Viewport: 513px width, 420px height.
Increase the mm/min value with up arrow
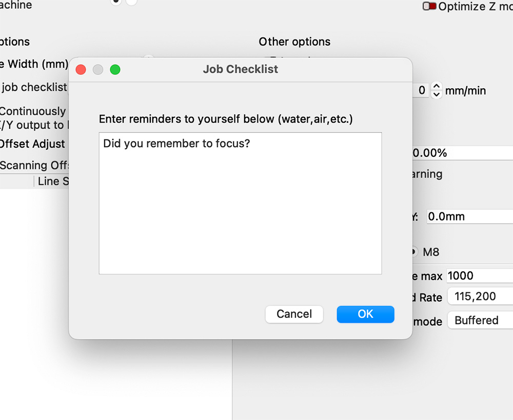437,86
